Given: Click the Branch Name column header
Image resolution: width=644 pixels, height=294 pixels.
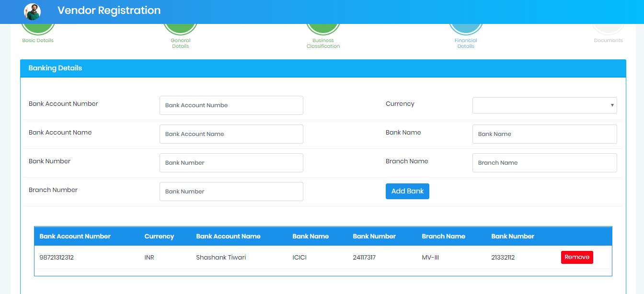Looking at the screenshot, I should (443, 237).
